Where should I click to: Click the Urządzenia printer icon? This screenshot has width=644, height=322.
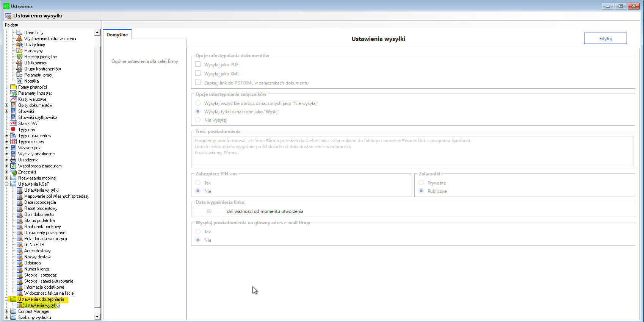pos(13,160)
